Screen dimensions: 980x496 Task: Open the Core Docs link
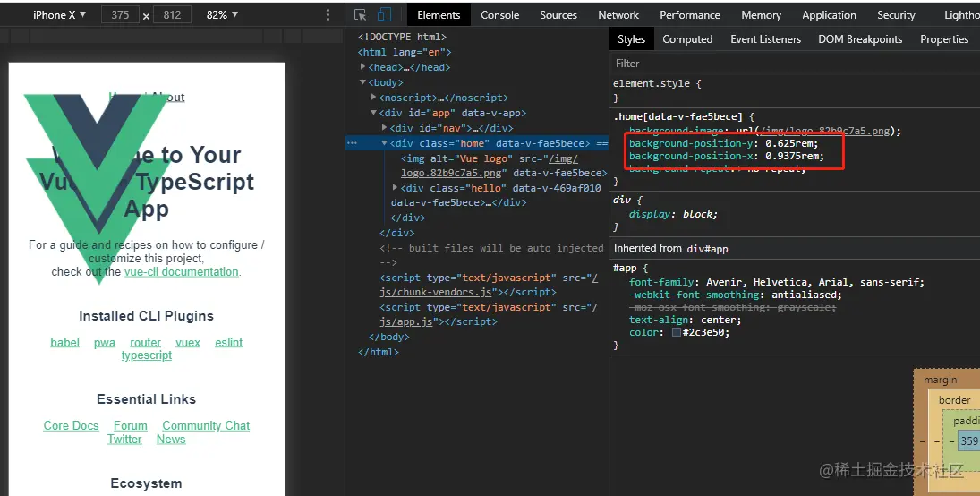(71, 425)
